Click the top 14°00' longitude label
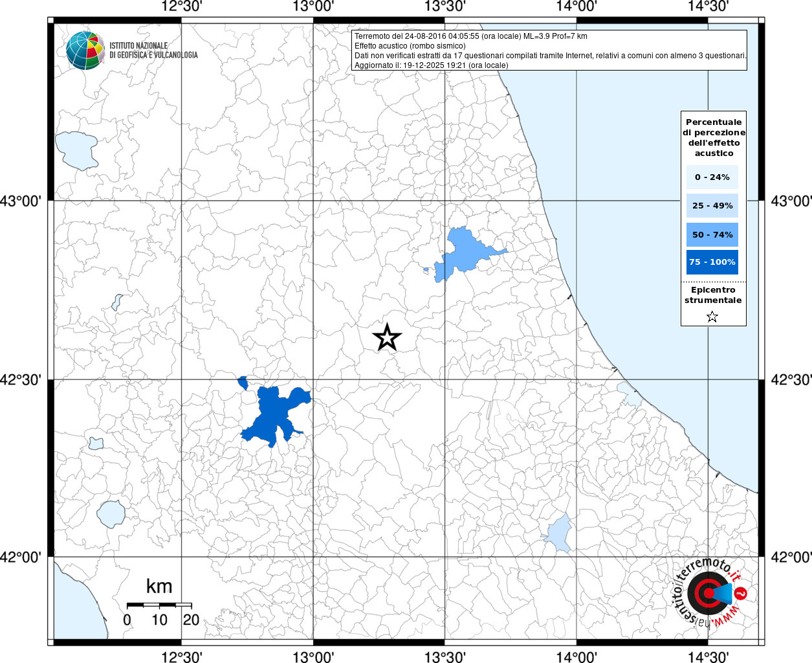812x663 pixels. [576, 6]
